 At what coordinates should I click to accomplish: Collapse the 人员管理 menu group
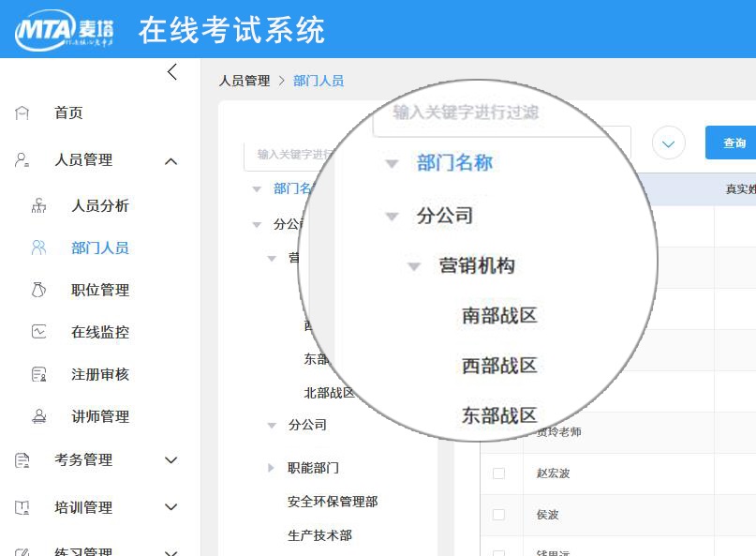point(171,160)
